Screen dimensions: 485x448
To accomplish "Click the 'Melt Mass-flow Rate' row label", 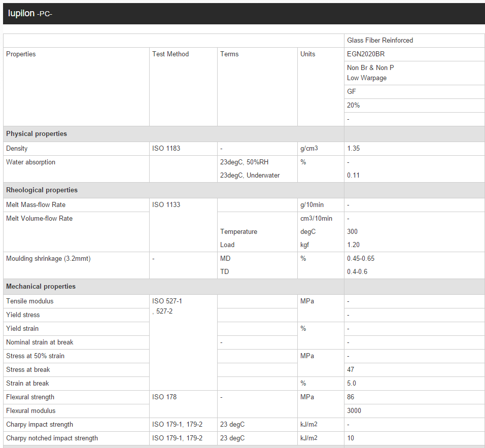I will tap(36, 204).
